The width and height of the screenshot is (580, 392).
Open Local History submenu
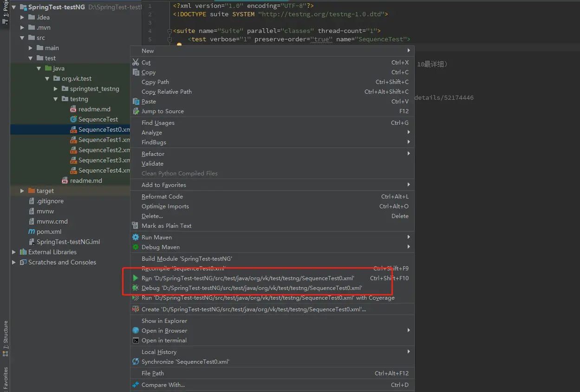coord(272,352)
